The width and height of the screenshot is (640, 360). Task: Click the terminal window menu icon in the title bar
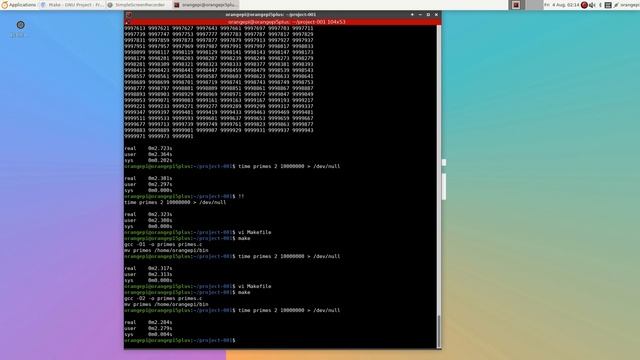coord(129,15)
